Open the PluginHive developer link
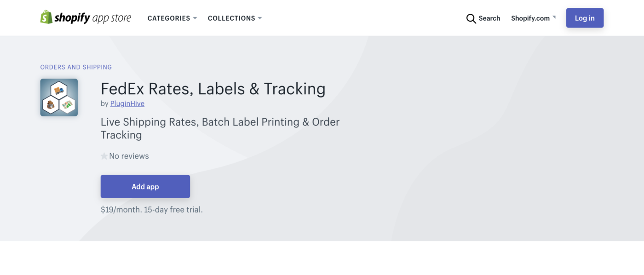The image size is (644, 275). pos(127,103)
